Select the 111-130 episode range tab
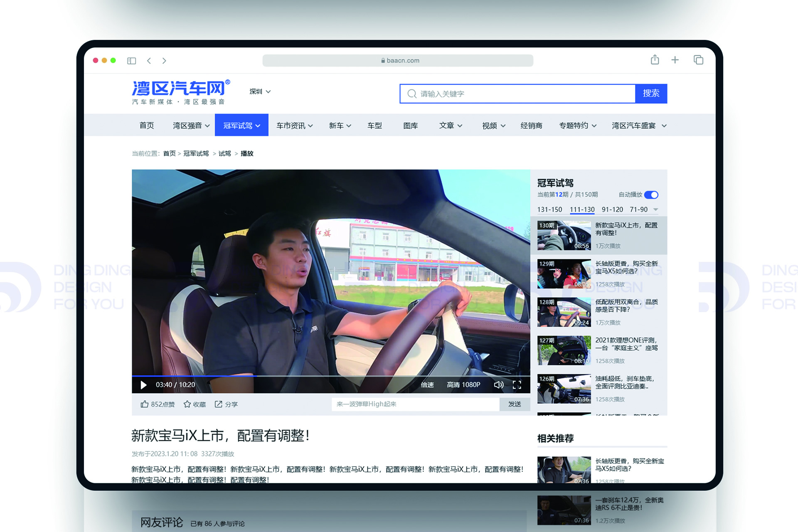Viewport: 798px width, 532px height. tap(582, 209)
